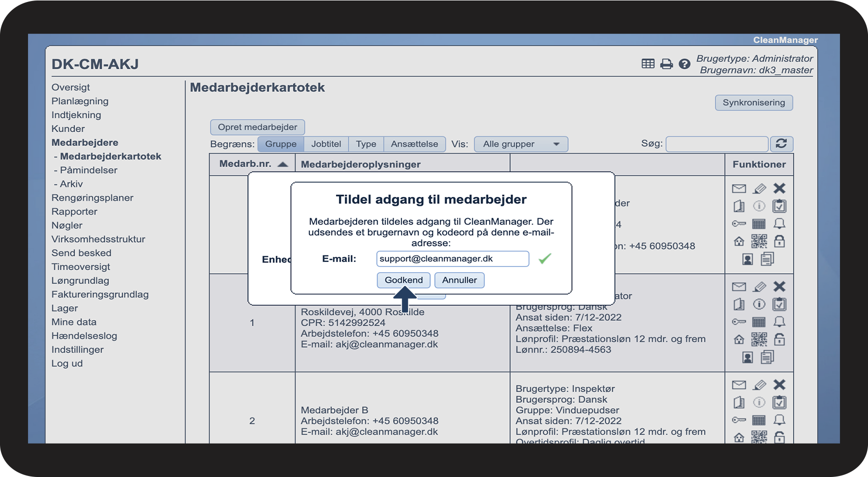Open the Alle grupper dropdown
The width and height of the screenshot is (868, 477).
(521, 144)
